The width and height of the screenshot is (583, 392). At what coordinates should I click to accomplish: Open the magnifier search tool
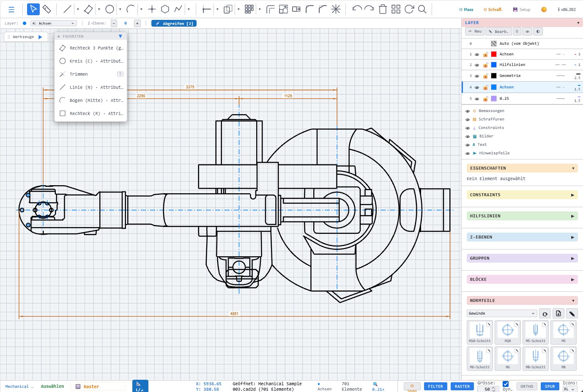[422, 9]
